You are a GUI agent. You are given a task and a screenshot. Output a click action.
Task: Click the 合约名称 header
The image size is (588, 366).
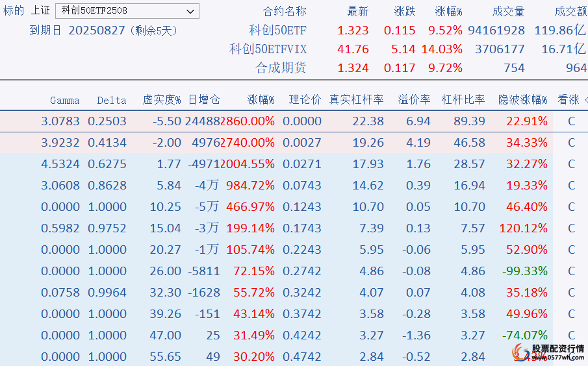point(285,12)
